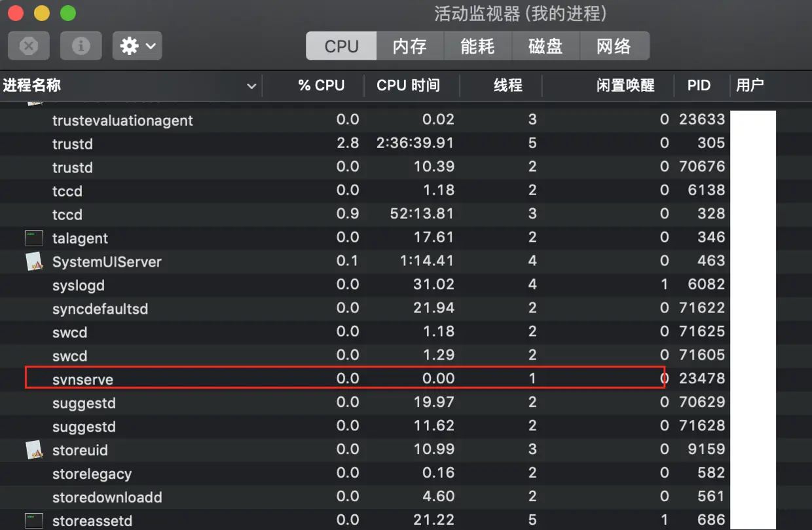Image resolution: width=812 pixels, height=530 pixels.
Task: Click the trustevaluationagent row icon area
Action: 33,120
